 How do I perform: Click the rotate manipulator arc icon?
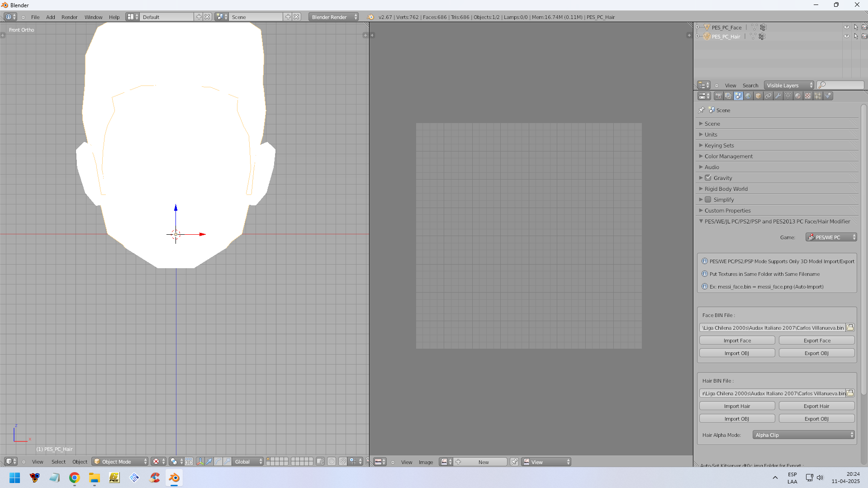(x=218, y=461)
